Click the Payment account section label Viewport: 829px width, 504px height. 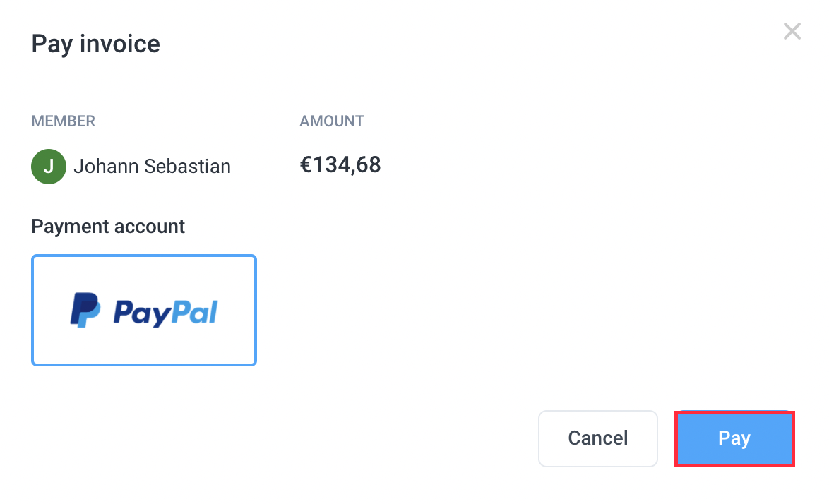(107, 226)
